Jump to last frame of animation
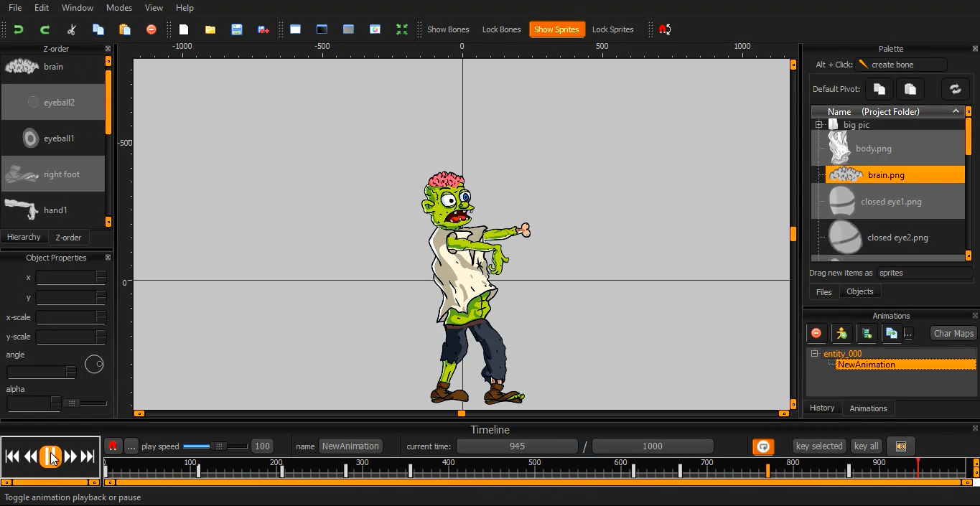 [x=88, y=456]
